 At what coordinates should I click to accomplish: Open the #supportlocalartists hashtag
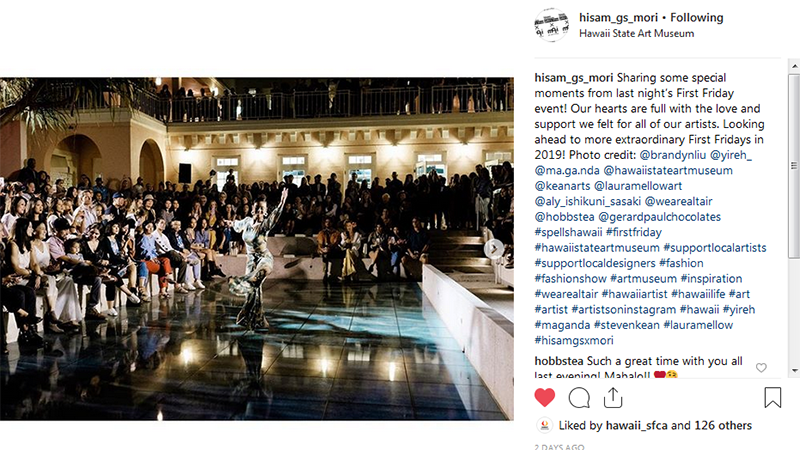click(x=715, y=247)
